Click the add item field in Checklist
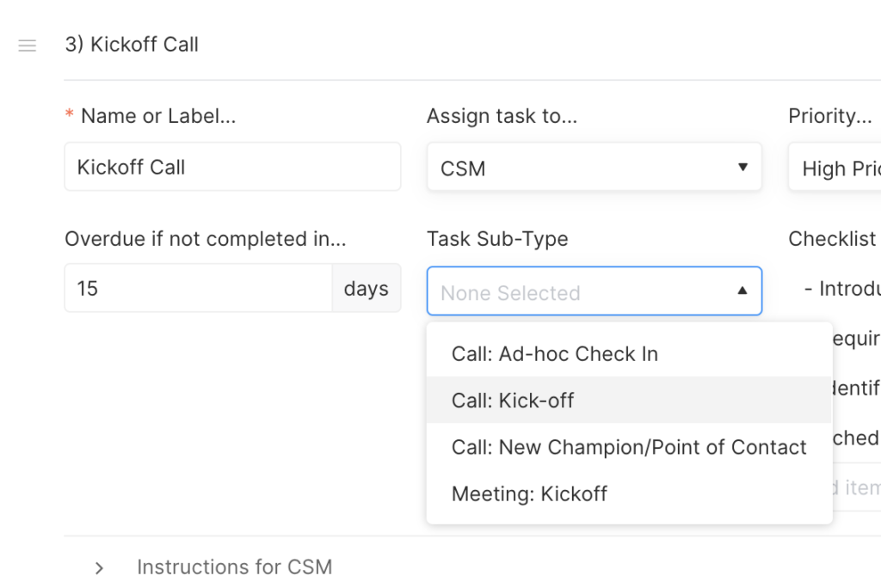The image size is (881, 588). click(856, 487)
